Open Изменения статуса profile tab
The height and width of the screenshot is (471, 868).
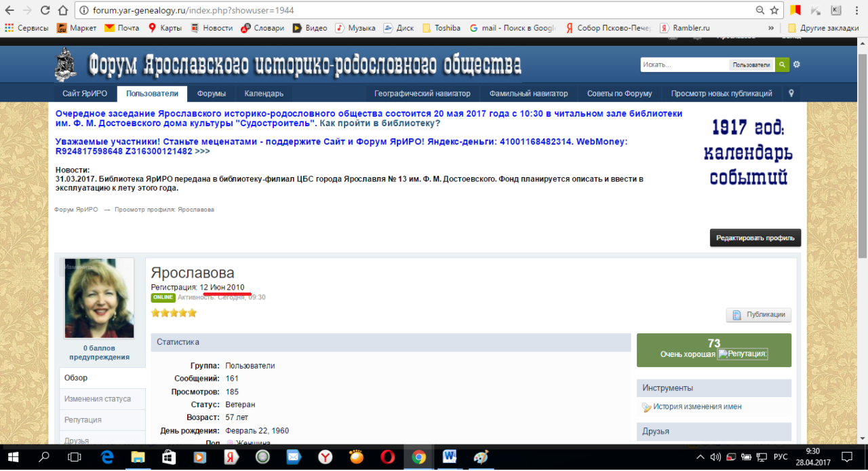click(x=102, y=399)
